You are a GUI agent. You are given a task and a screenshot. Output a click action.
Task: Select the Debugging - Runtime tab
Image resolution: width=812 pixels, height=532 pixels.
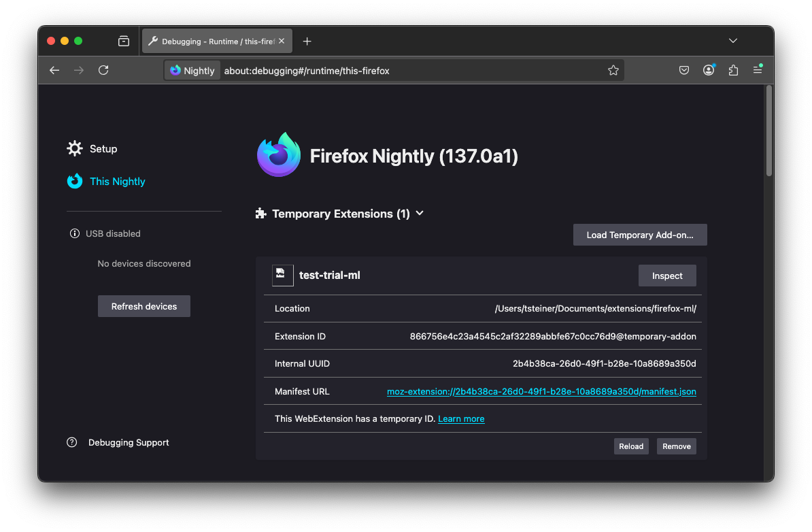coord(217,41)
